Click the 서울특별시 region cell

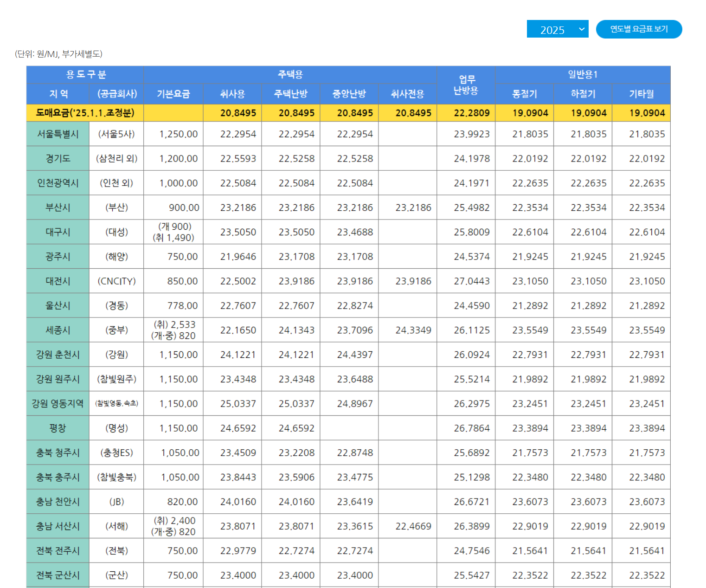[x=58, y=134]
